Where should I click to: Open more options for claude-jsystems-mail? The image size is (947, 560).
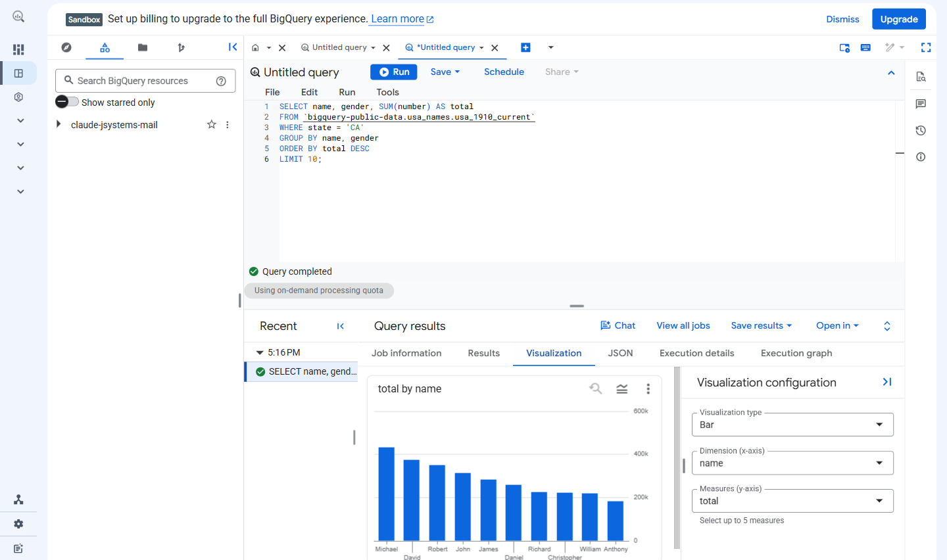pos(228,124)
